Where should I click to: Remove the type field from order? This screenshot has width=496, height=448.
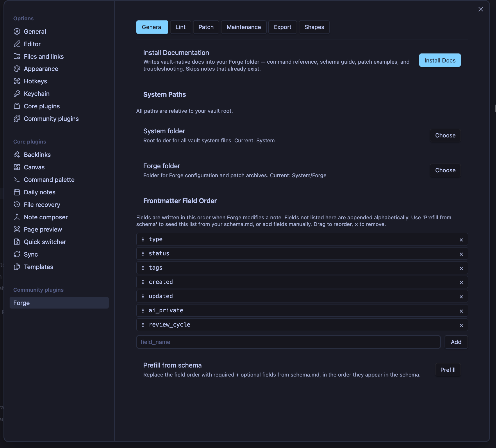click(461, 240)
